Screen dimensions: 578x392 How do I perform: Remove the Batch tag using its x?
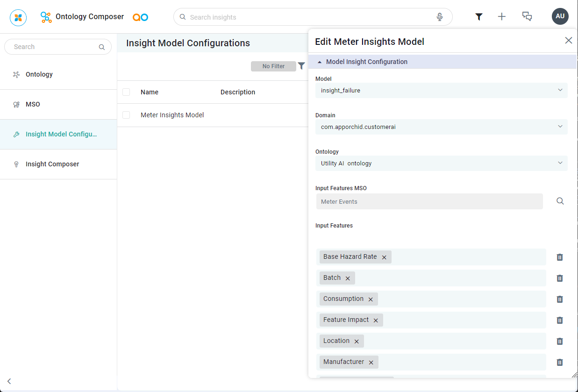point(348,278)
